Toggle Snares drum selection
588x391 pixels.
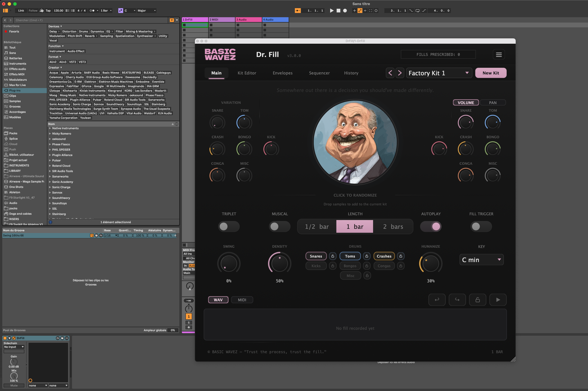coord(316,256)
